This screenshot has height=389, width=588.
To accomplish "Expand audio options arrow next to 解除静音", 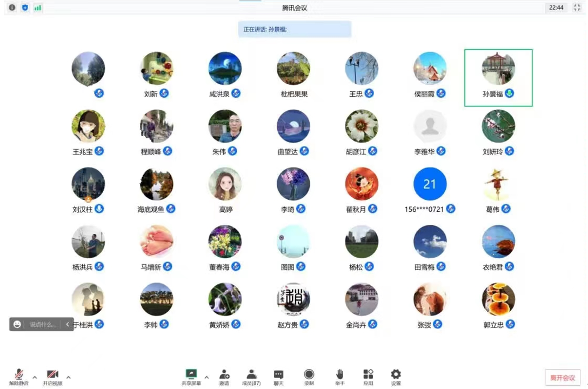I will [35, 377].
